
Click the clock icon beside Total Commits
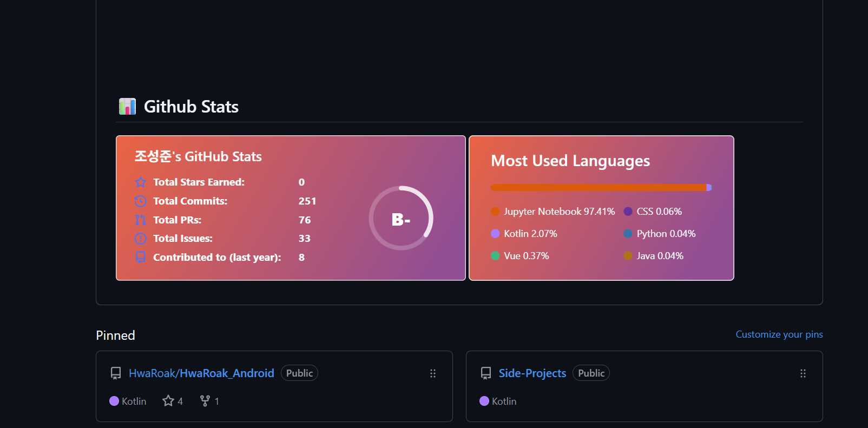click(141, 201)
